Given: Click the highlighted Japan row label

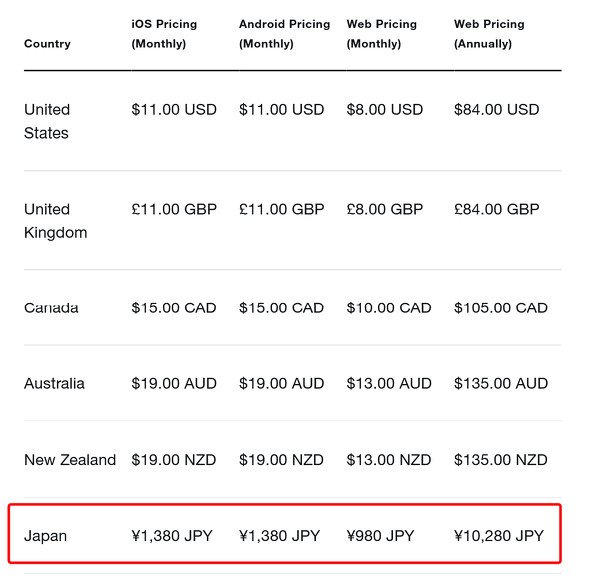Looking at the screenshot, I should click(45, 536).
